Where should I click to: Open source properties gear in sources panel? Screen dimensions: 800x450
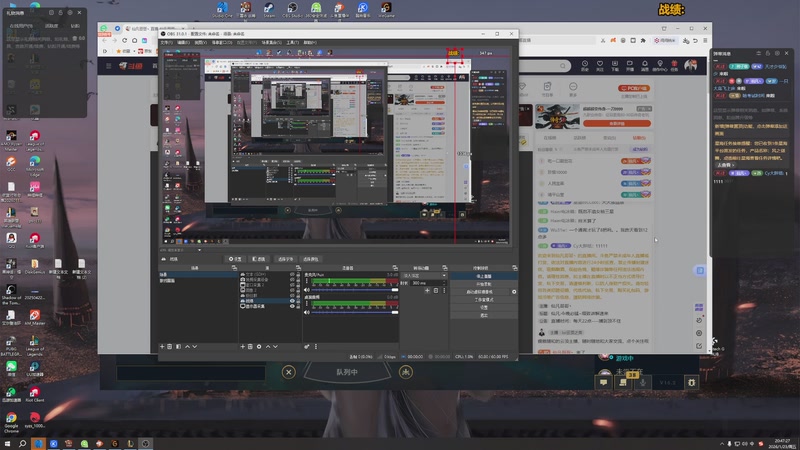click(259, 346)
